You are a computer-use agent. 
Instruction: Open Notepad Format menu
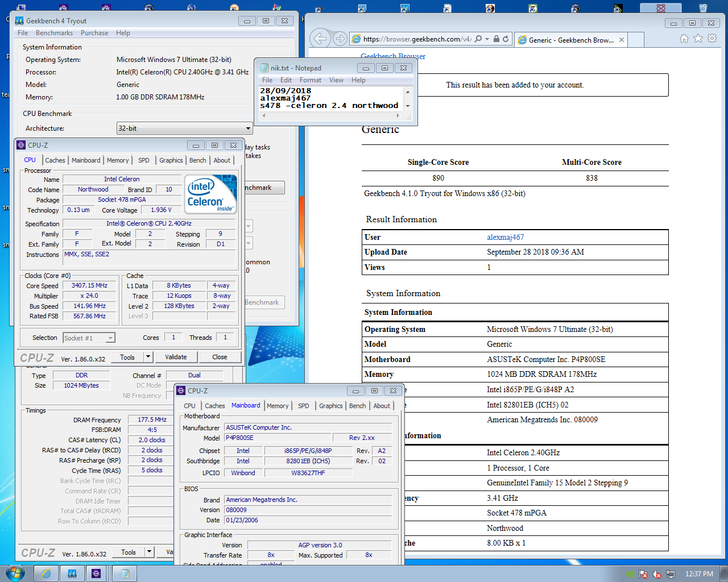[311, 80]
